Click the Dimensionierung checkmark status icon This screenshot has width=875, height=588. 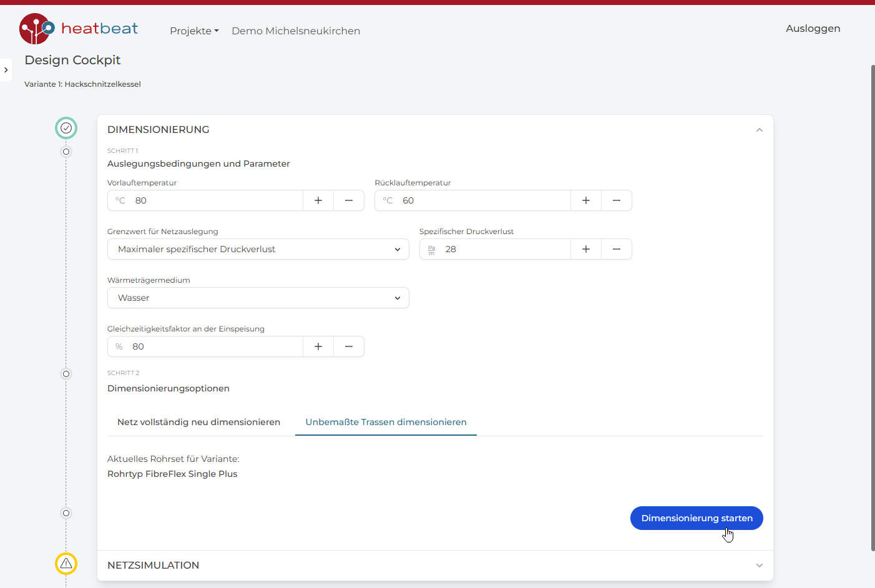click(66, 128)
